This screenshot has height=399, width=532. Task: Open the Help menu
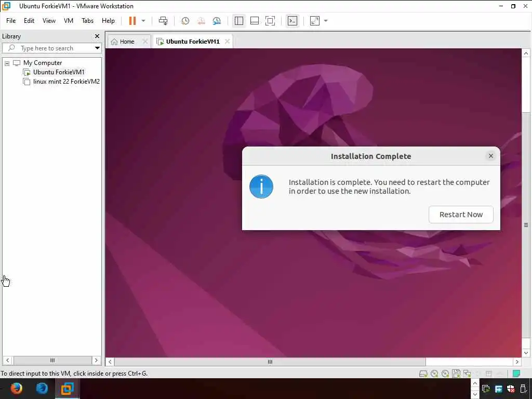coord(108,21)
